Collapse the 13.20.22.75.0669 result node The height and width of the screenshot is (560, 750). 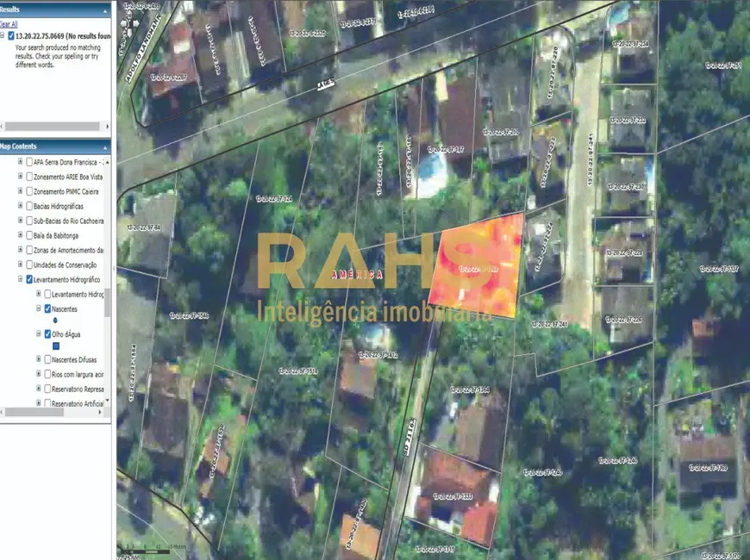click(3, 36)
